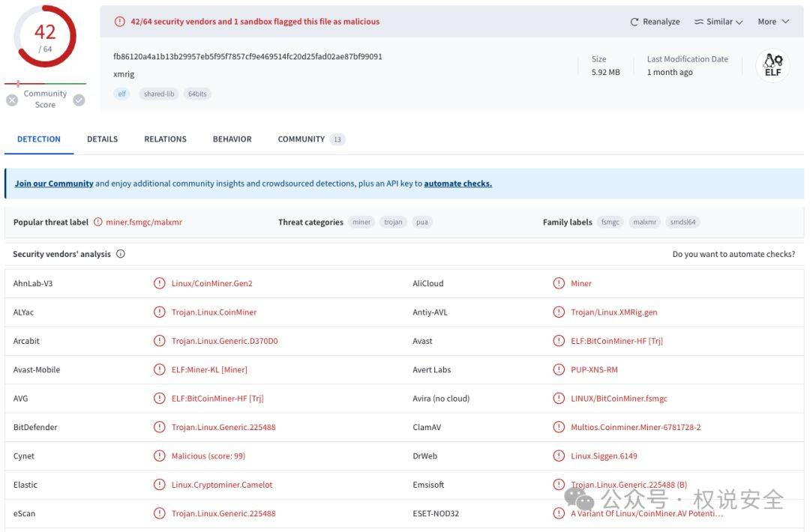810x532 pixels.
Task: Select the miner threat category chip
Action: 361,222
